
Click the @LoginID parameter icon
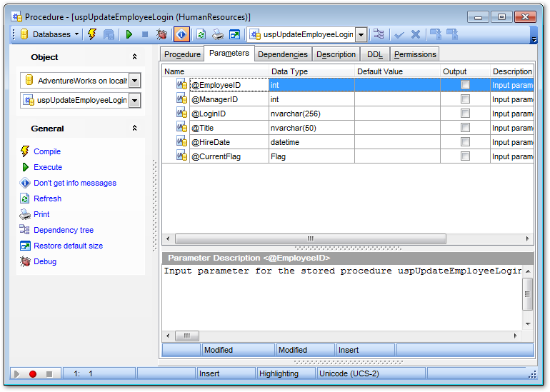point(181,114)
